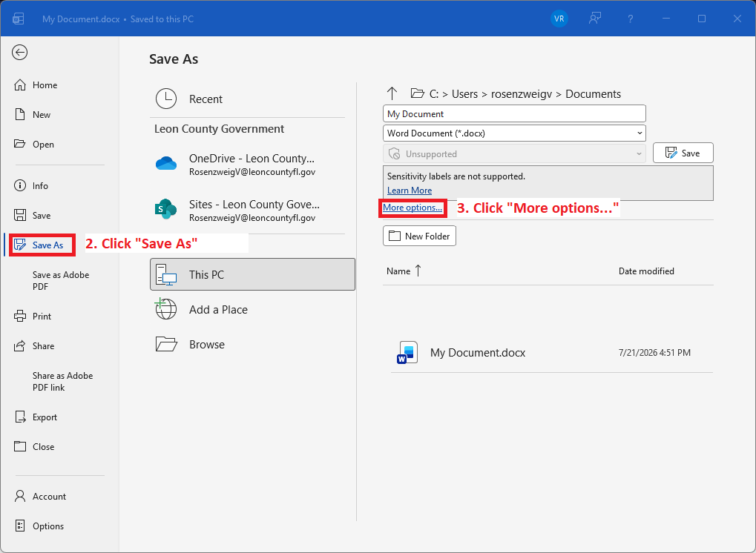Click rosenzweigv in the folder path
Viewport: 756px width, 553px height.
pos(522,94)
